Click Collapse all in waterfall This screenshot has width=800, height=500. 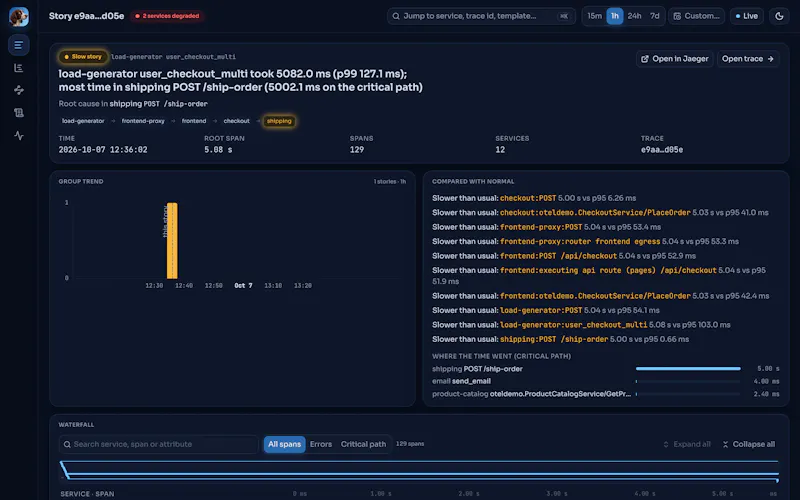[748, 444]
